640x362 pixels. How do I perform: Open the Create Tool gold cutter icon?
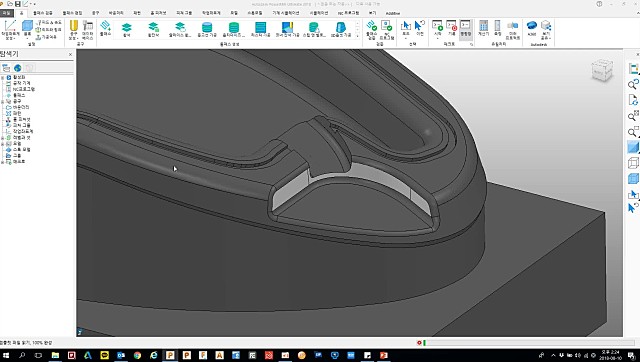click(x=73, y=25)
